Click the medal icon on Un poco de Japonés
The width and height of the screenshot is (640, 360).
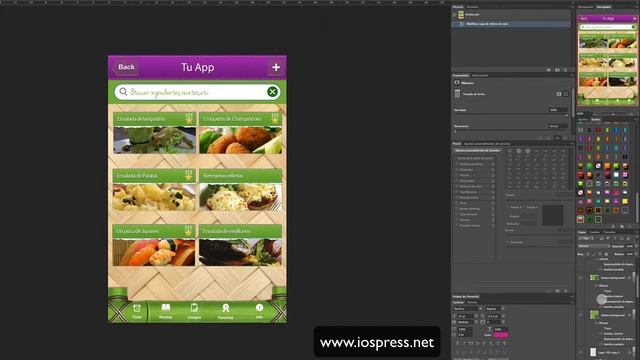[189, 231]
